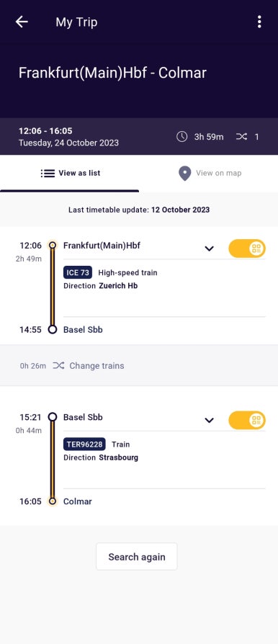Expand the Frankfurt(Main)Hbf leg details
Image resolution: width=278 pixels, height=644 pixels.
point(210,249)
